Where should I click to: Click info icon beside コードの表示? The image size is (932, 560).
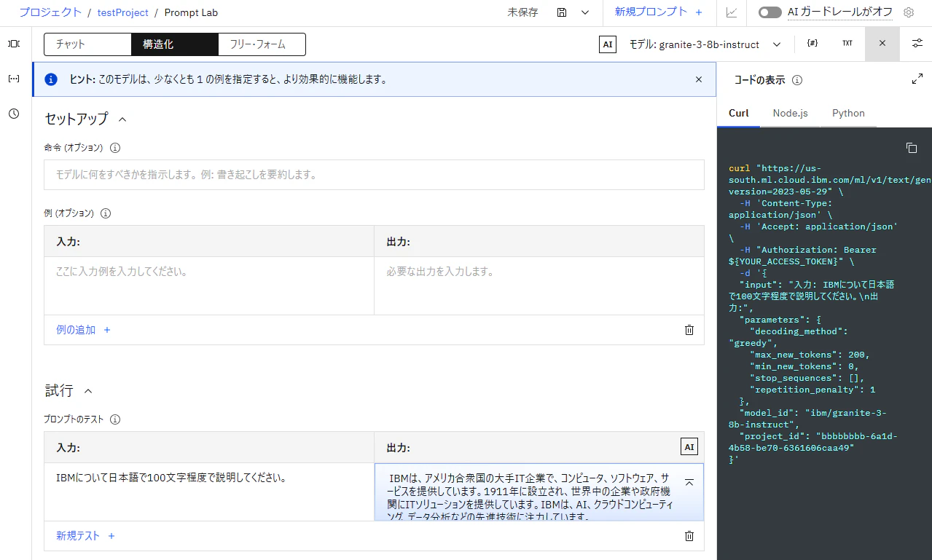(797, 80)
